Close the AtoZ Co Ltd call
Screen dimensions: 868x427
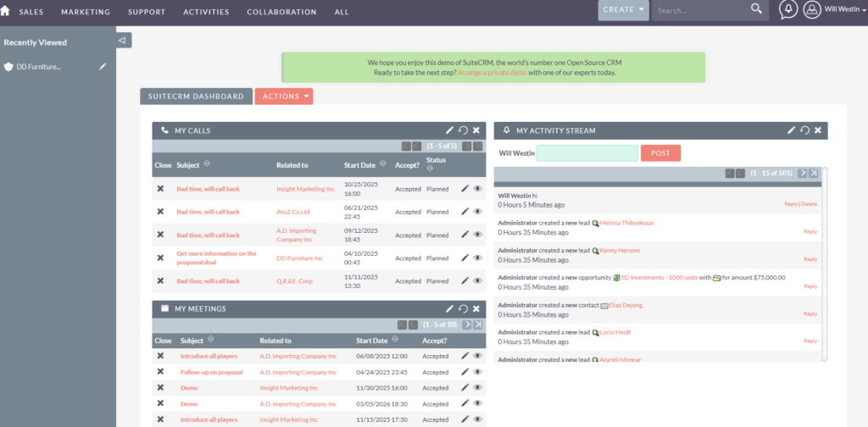(x=160, y=211)
